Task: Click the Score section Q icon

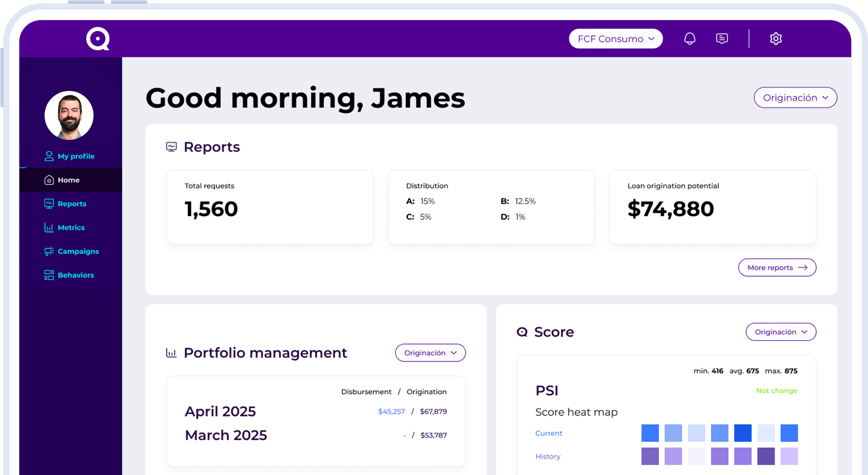Action: click(x=522, y=332)
